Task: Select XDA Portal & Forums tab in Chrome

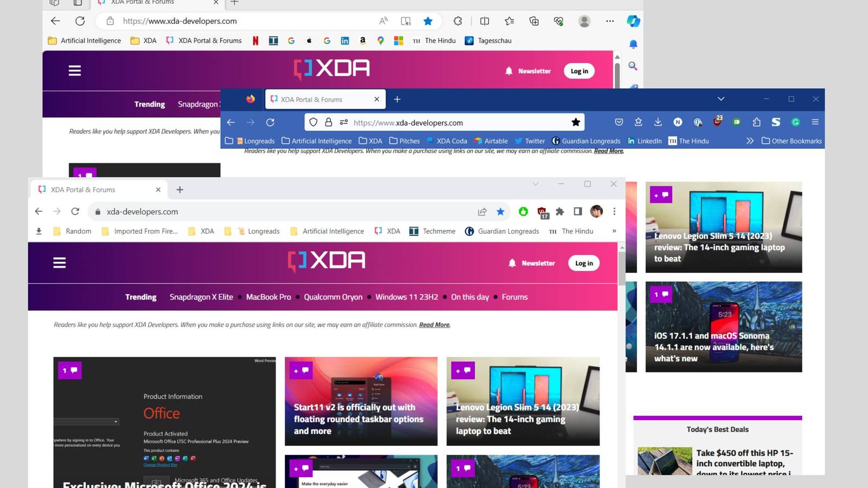Action: [100, 190]
